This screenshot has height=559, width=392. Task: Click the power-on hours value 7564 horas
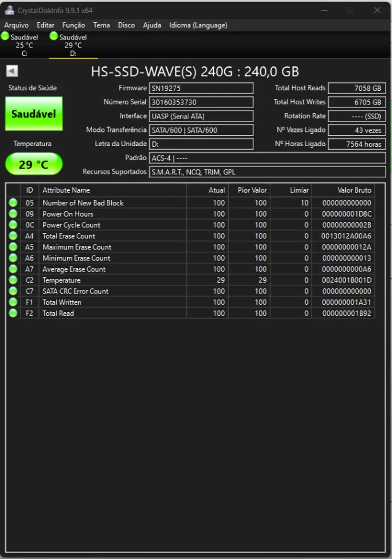[357, 144]
